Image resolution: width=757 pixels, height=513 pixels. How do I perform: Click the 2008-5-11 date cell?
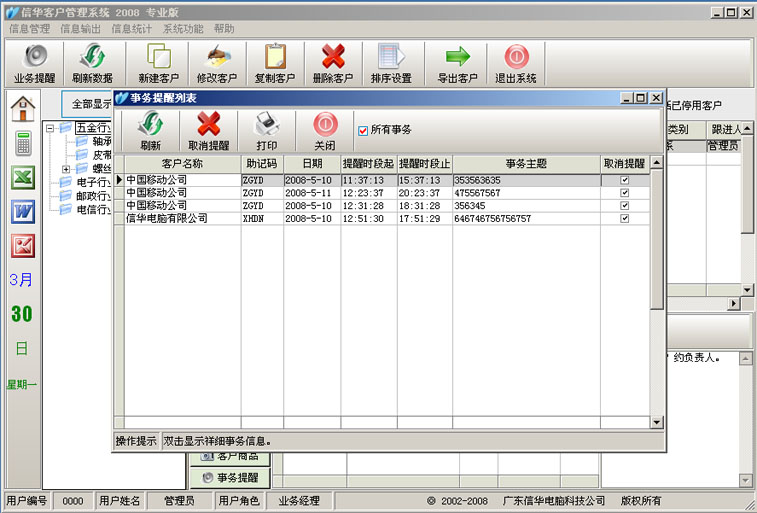(312, 193)
